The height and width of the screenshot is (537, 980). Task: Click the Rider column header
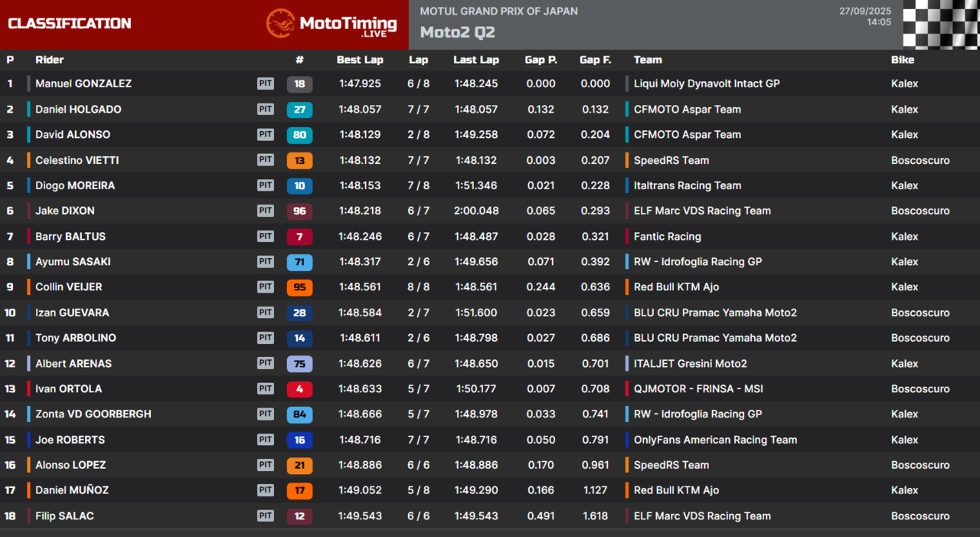(50, 60)
